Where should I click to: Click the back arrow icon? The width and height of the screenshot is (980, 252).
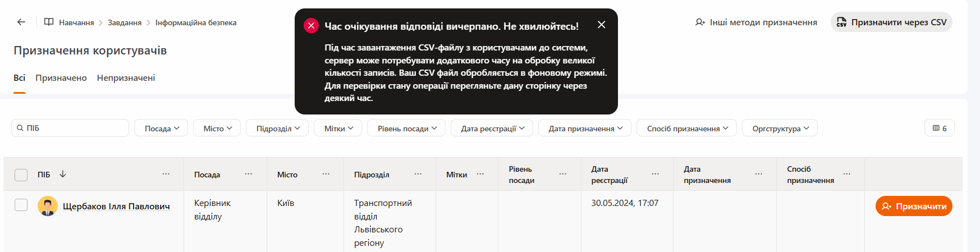click(x=21, y=22)
